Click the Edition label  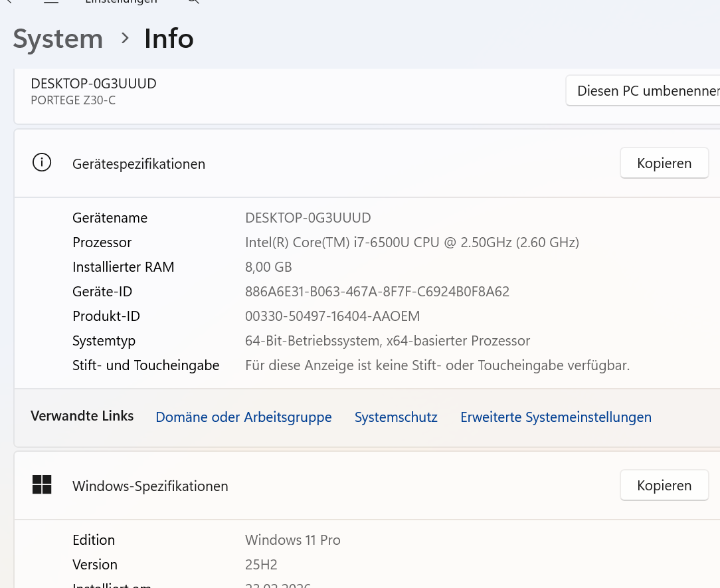(x=94, y=540)
